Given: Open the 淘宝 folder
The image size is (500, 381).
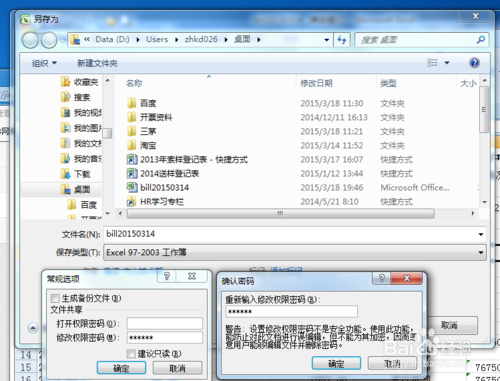Looking at the screenshot, I should tap(142, 145).
